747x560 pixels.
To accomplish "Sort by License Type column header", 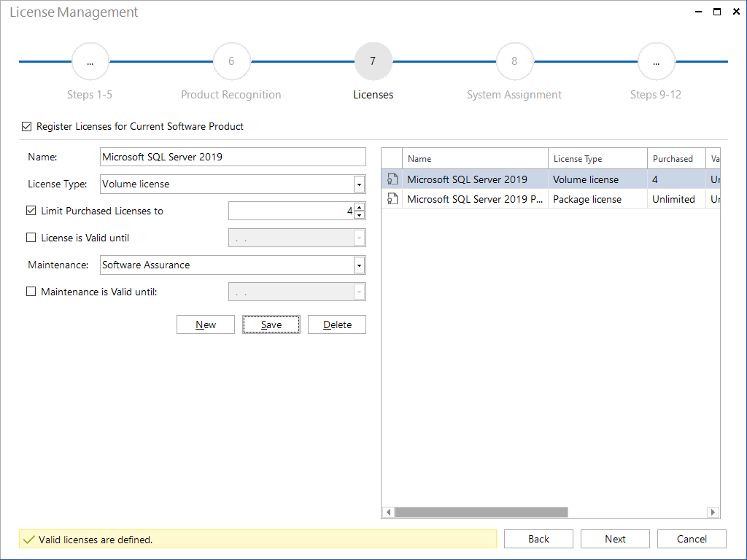I will click(597, 158).
